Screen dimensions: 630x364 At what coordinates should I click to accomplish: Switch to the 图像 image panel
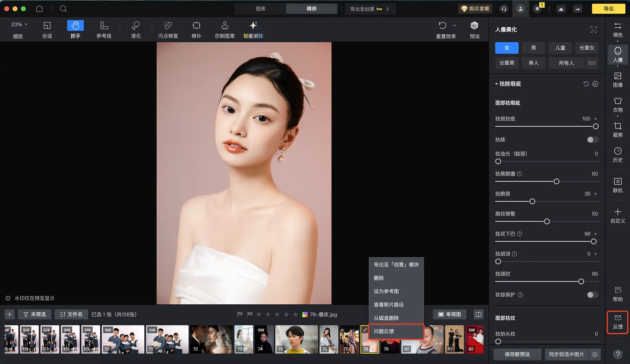[x=618, y=80]
